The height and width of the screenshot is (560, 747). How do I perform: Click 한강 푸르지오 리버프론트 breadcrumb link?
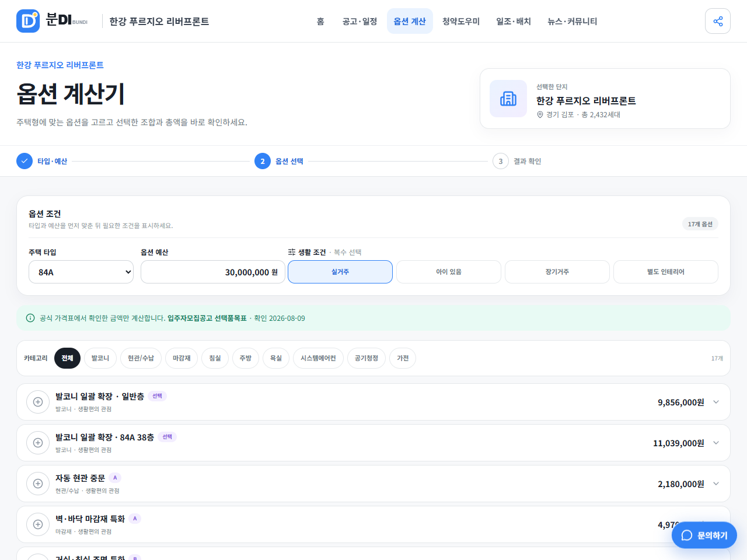(x=60, y=65)
